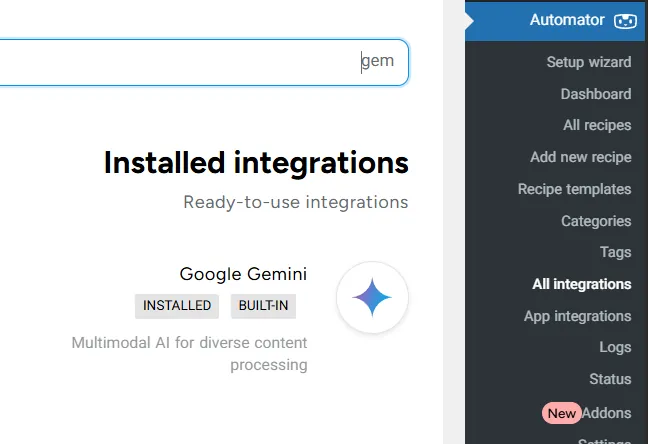
Task: Click the New badge beside Addons
Action: tap(561, 412)
